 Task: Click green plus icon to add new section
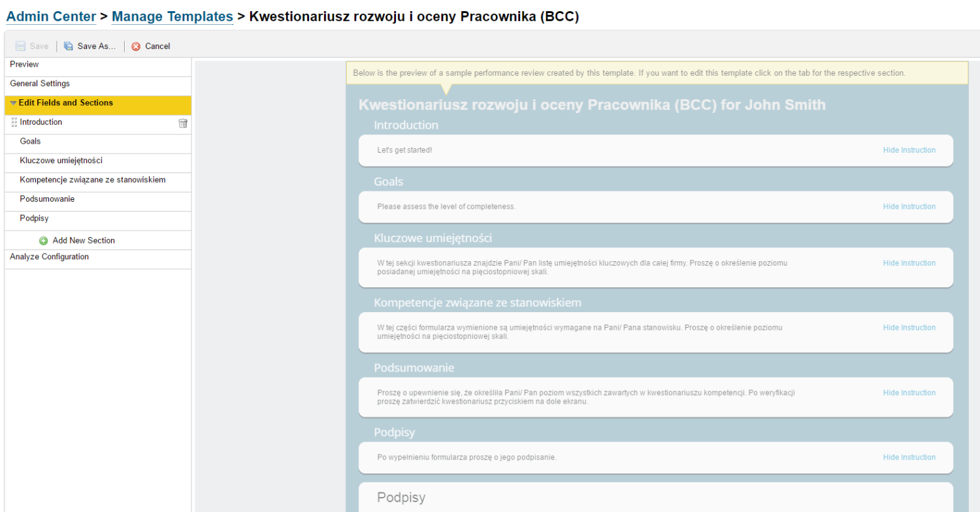tap(42, 240)
